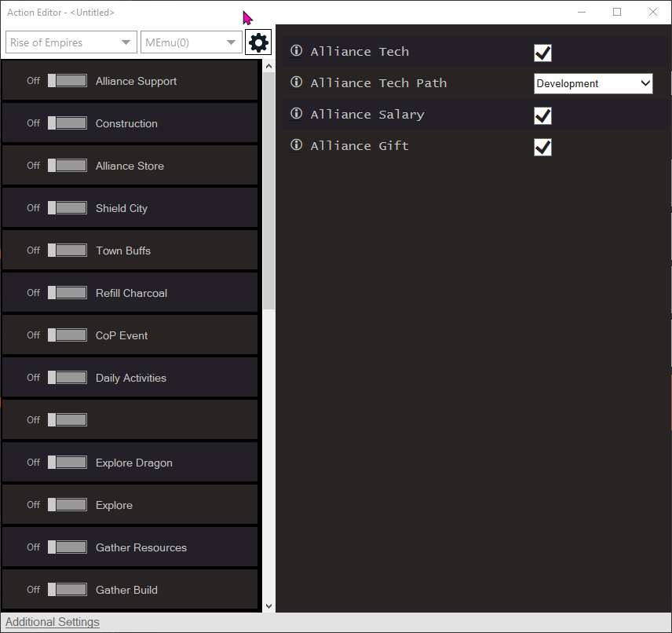Image resolution: width=672 pixels, height=633 pixels.
Task: Turn on the Town Buffs switch
Action: [x=68, y=251]
